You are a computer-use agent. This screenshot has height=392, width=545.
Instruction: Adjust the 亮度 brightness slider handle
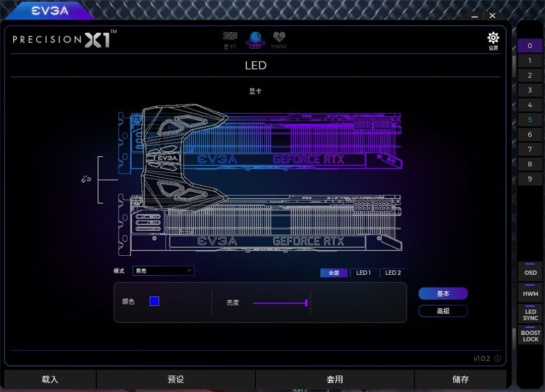point(306,303)
